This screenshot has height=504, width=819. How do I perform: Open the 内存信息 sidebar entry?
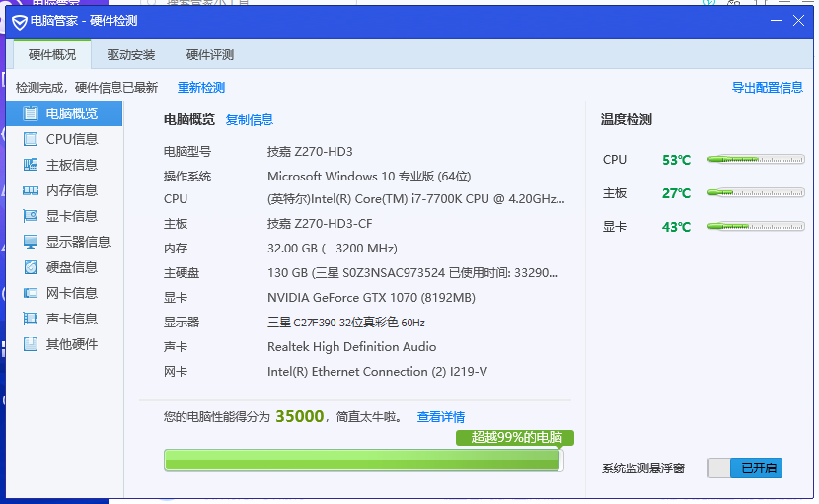point(65,190)
